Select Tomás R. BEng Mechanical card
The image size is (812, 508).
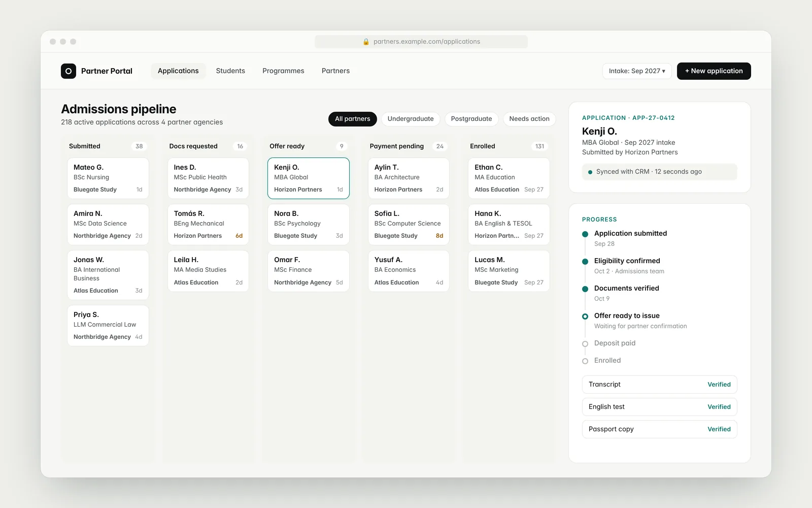(x=208, y=225)
